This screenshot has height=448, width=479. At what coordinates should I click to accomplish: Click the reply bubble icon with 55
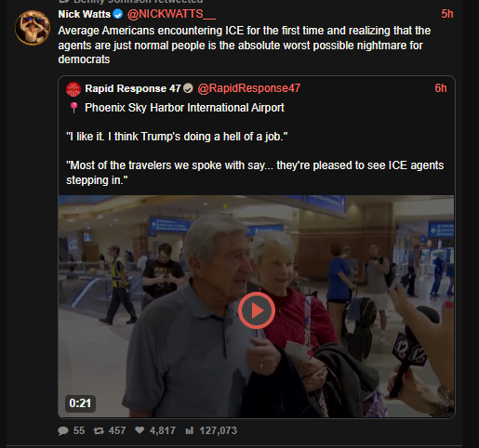coord(63,430)
